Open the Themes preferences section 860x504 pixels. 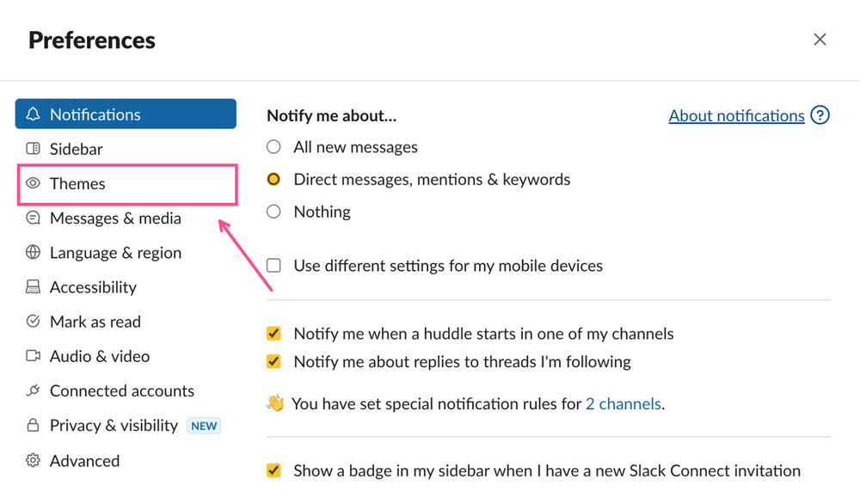click(78, 183)
